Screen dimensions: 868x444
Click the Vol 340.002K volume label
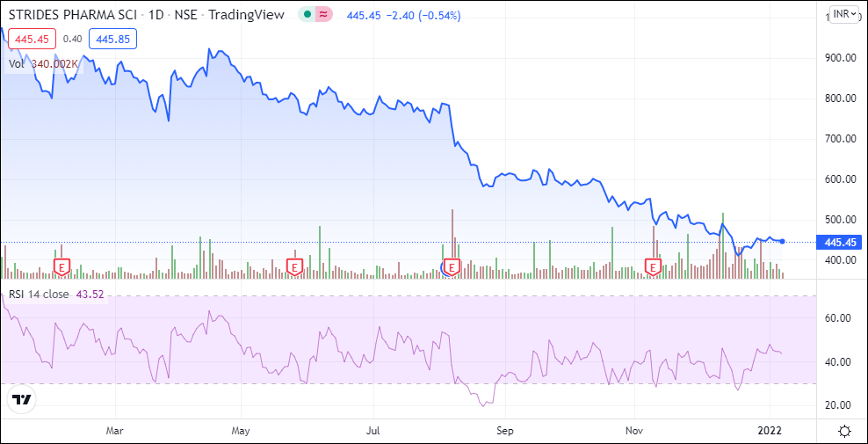pyautogui.click(x=43, y=64)
